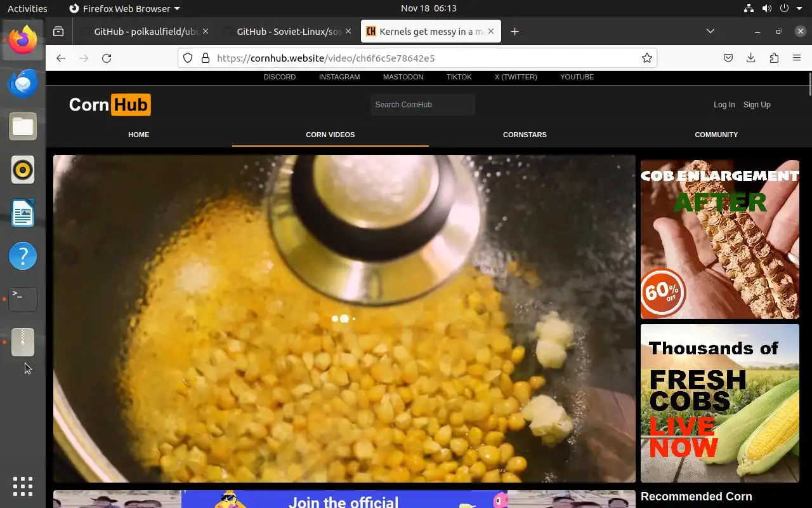Click the DISCORD link
The width and height of the screenshot is (812, 508).
point(280,77)
